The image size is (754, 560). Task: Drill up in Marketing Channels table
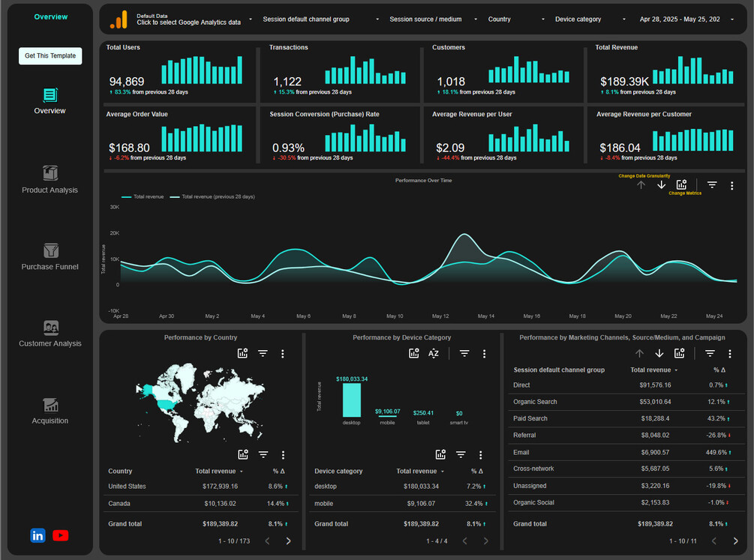(x=639, y=353)
